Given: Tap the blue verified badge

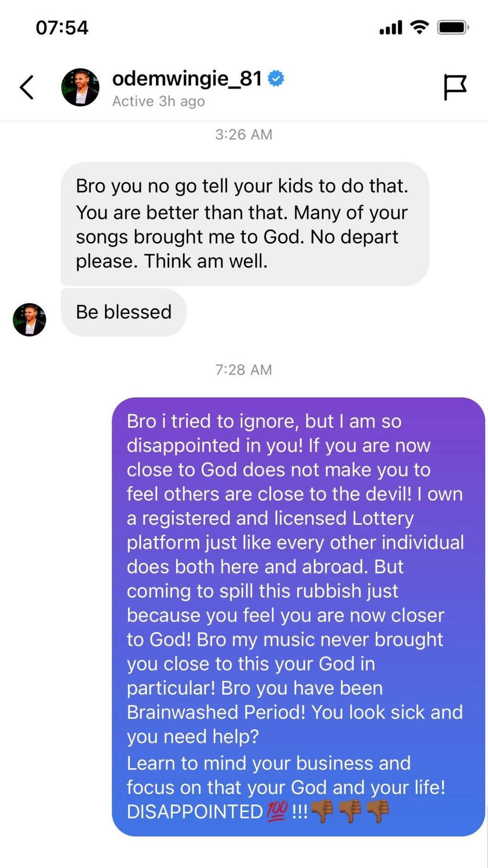Looking at the screenshot, I should 276,78.
